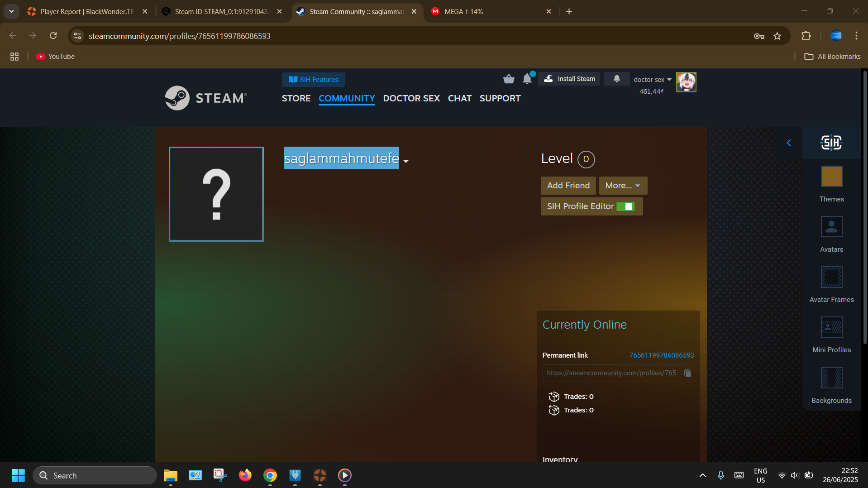Click the Steam logo
The height and width of the screenshot is (488, 868).
point(206,98)
